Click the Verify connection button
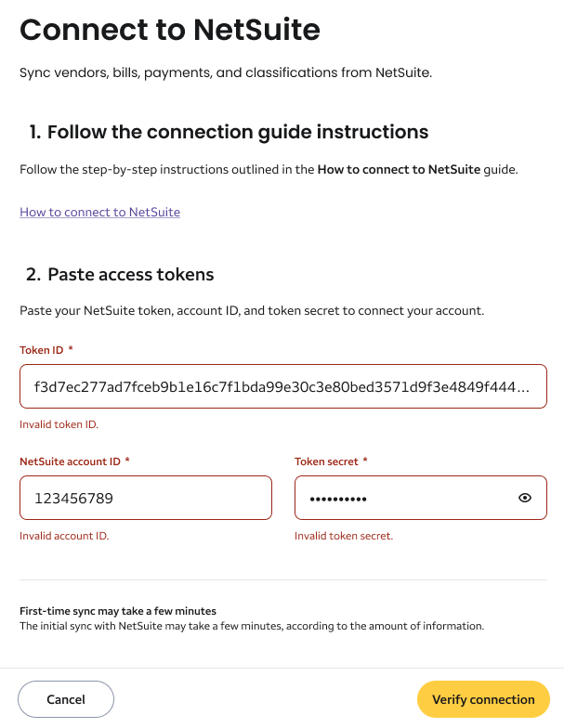Viewport: 564px width, 728px height. click(483, 699)
